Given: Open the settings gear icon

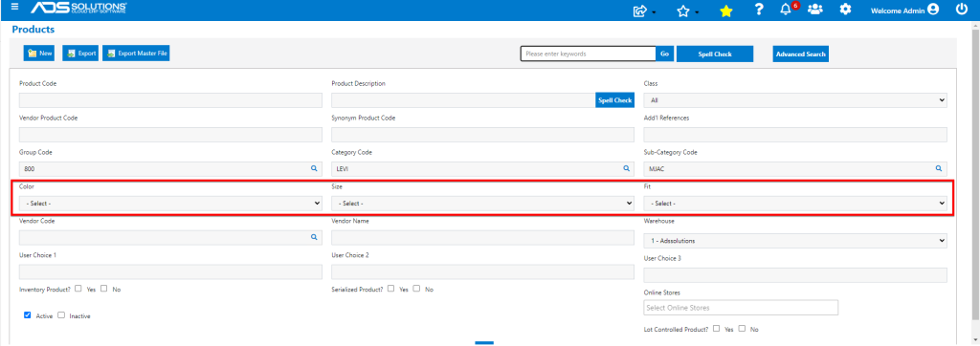Looking at the screenshot, I should tap(845, 10).
